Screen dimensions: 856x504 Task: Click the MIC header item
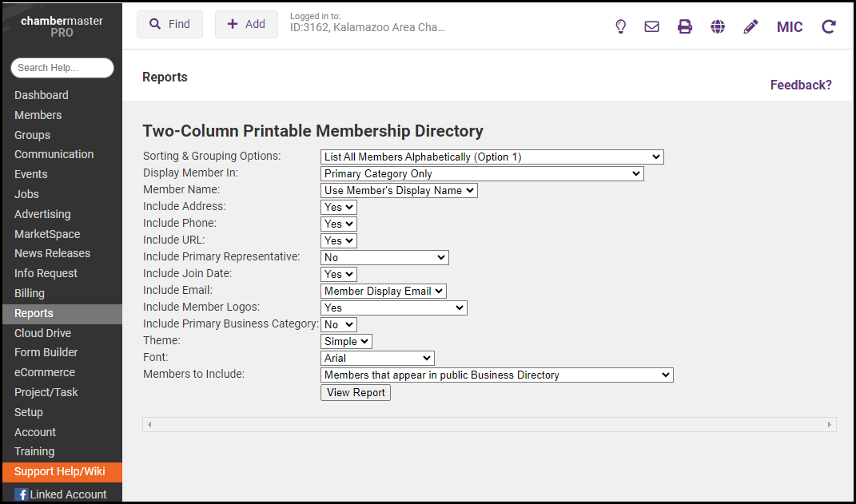tap(790, 26)
